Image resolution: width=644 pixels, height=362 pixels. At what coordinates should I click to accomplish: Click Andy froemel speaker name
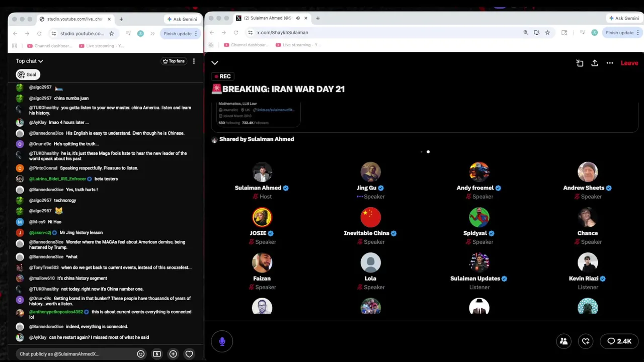click(475, 188)
